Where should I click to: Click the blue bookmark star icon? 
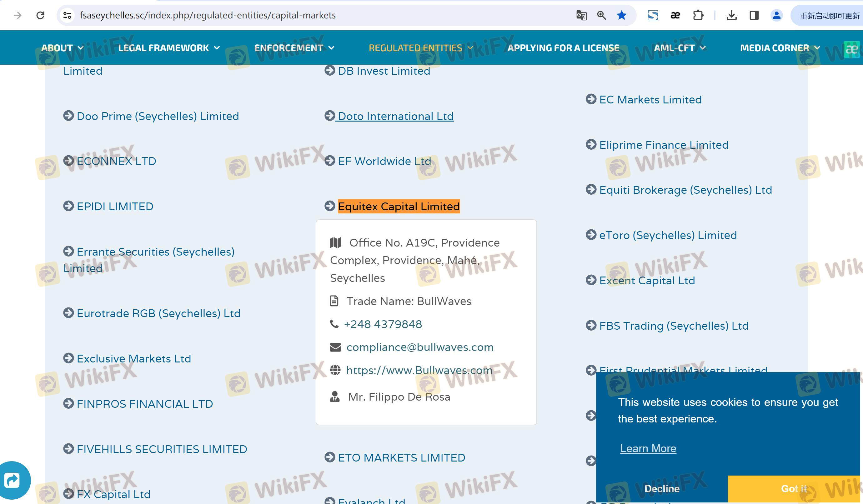(622, 15)
